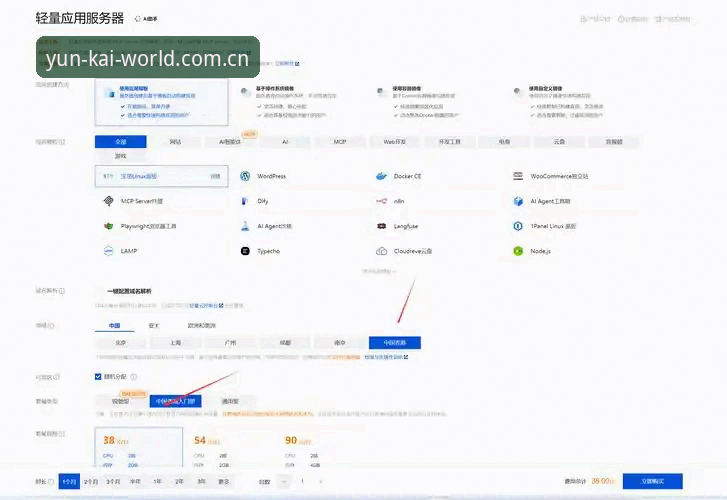727x500 pixels.
Task: Expand the more durations option
Action: (223, 482)
